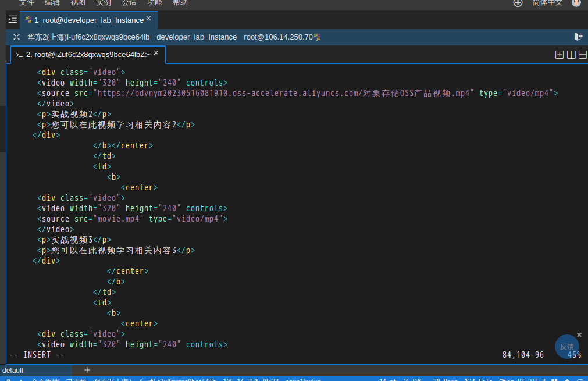Split terminal vertically with the two-column icon
The width and height of the screenshot is (588, 381).
click(x=571, y=55)
